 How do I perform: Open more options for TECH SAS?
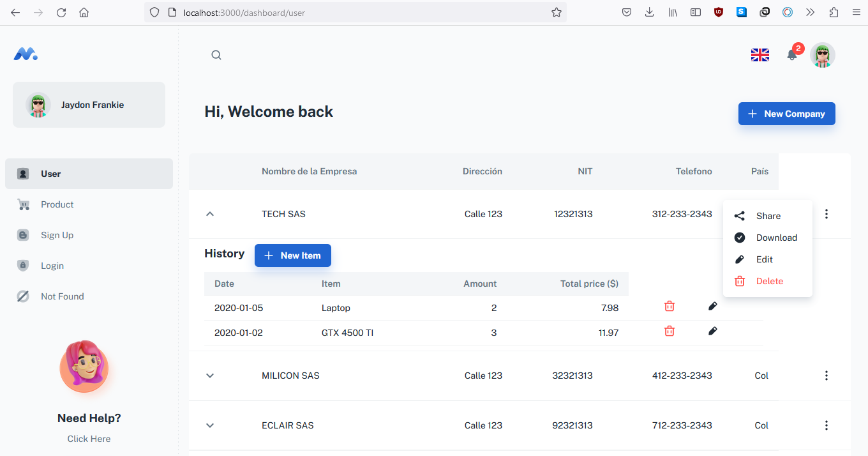(x=827, y=214)
